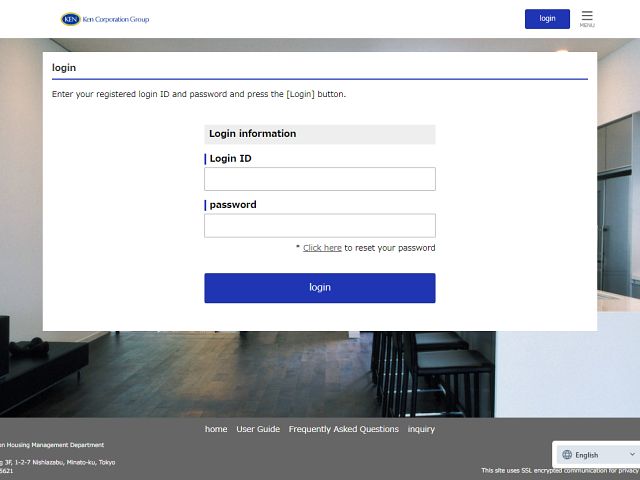Click the SSL encrypted communication notice
The height and width of the screenshot is (480, 640).
coord(560,470)
